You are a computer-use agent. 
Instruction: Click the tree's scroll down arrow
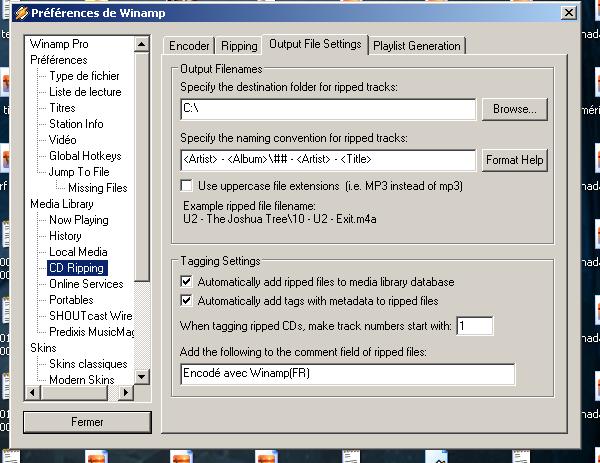(142, 377)
